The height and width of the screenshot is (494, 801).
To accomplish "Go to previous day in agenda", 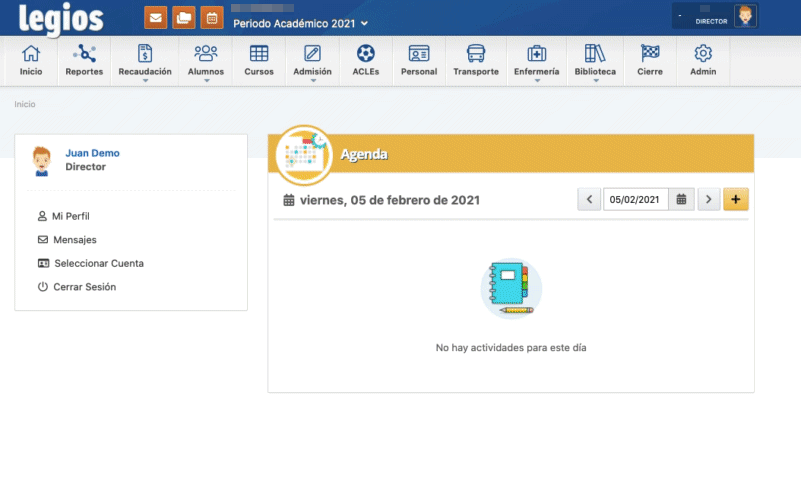I will [589, 199].
